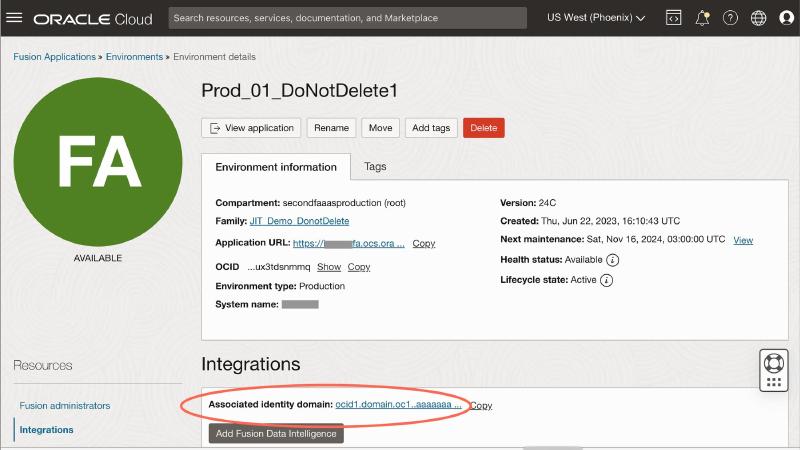
Task: Select the Environment information tab
Action: pos(269,167)
